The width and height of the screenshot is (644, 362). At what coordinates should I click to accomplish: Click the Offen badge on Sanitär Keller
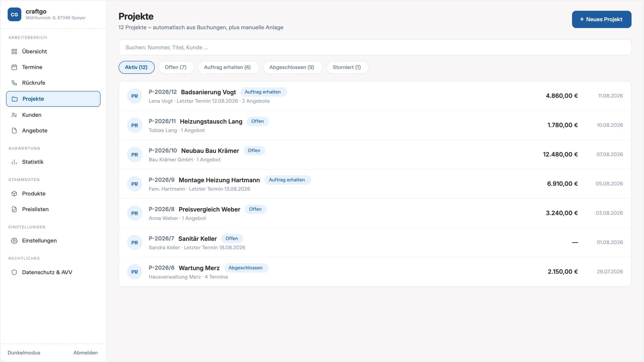232,239
